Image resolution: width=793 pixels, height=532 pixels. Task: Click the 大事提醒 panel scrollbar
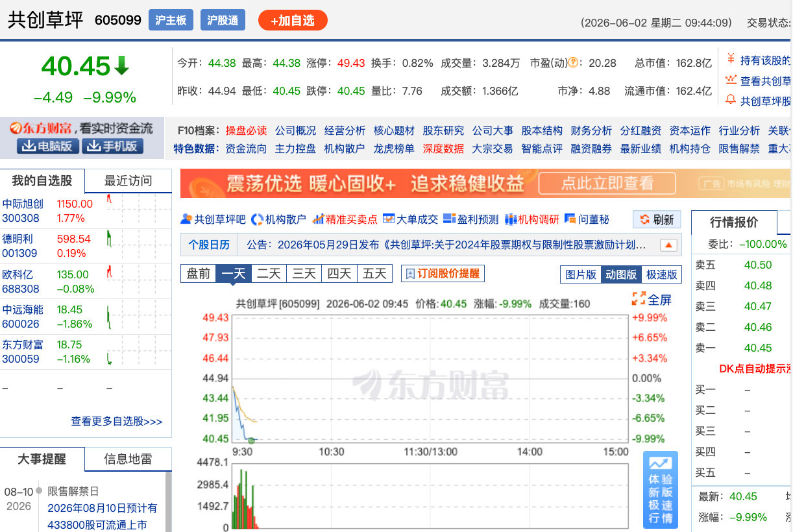click(169, 502)
